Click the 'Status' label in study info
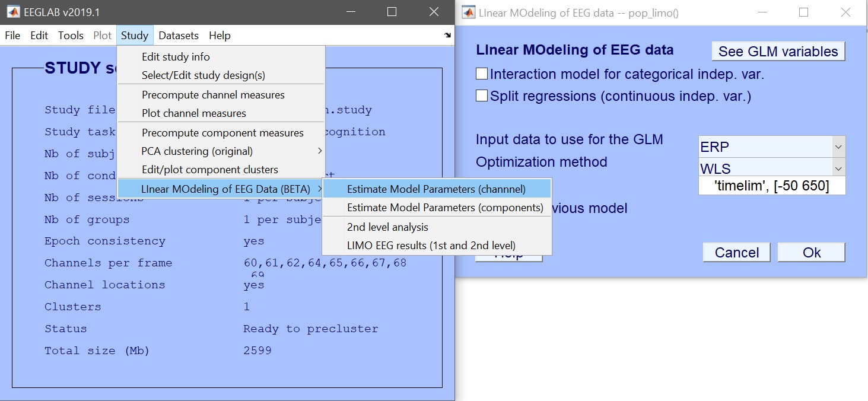 pyautogui.click(x=66, y=329)
